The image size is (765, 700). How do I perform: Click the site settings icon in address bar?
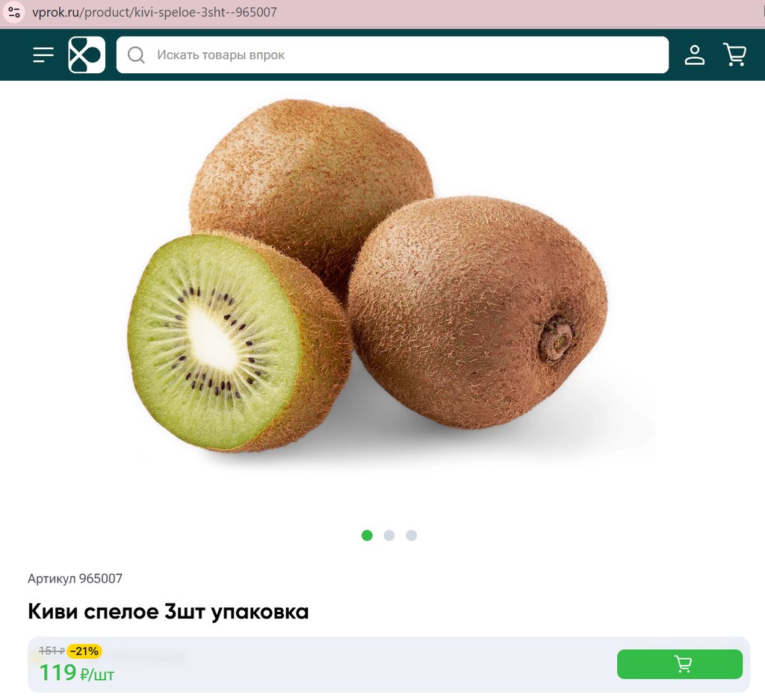(x=14, y=12)
